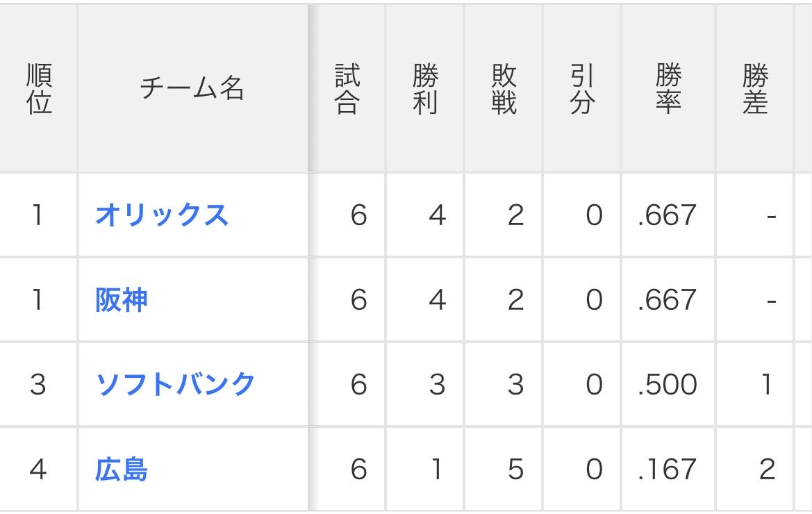This screenshot has height=514, width=812.
Task: Select rank number 3 beside ソフトバンク
Action: [x=38, y=384]
